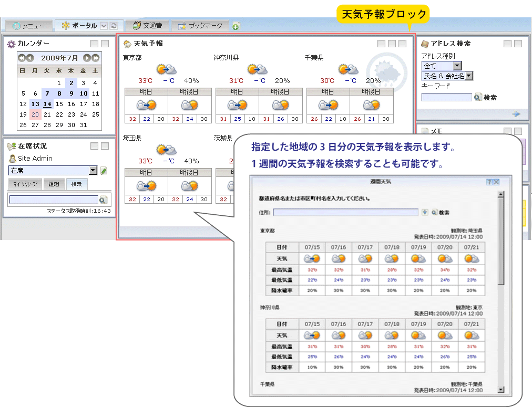Click the 週間天気 vertical scrollbar thumb
The height and width of the screenshot is (407, 532).
[x=501, y=241]
